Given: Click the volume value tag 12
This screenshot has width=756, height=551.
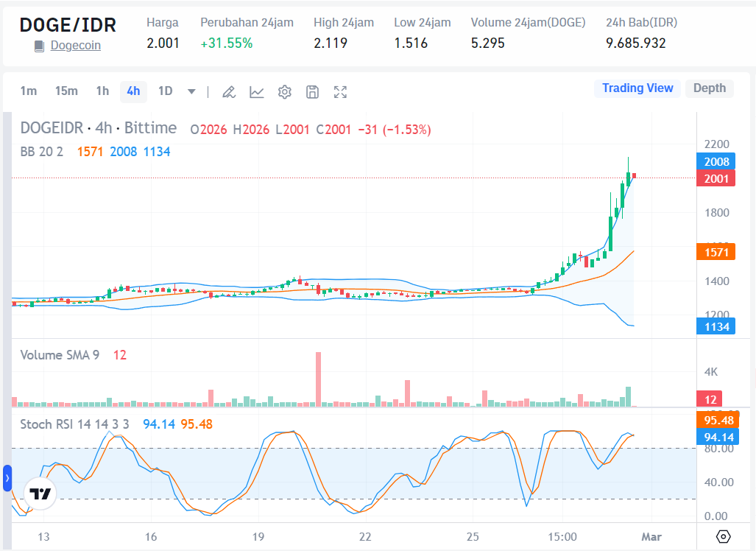Looking at the screenshot, I should pos(710,399).
